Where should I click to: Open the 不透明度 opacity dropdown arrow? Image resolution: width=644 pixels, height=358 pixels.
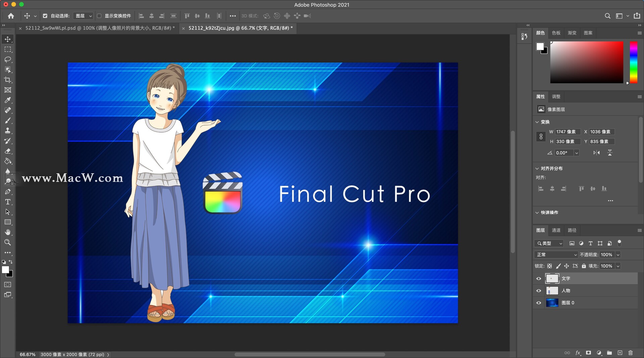pyautogui.click(x=618, y=255)
